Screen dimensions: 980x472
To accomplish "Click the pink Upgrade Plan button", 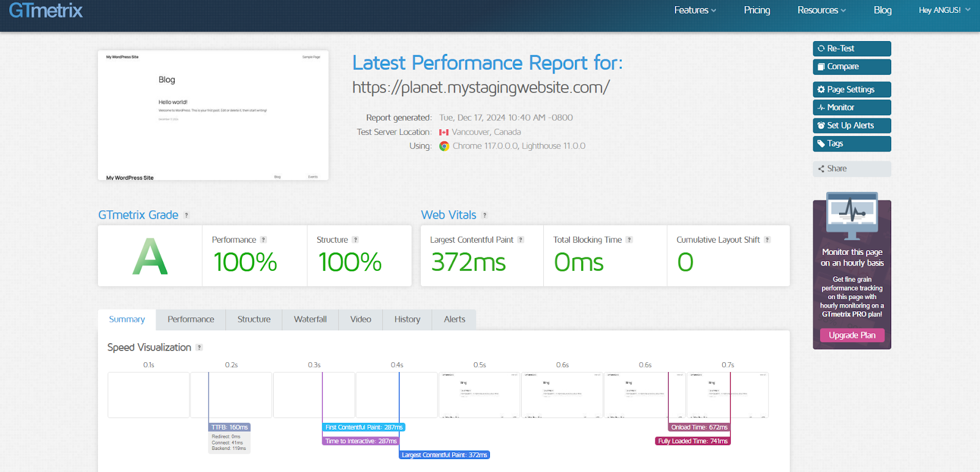I will (x=852, y=335).
